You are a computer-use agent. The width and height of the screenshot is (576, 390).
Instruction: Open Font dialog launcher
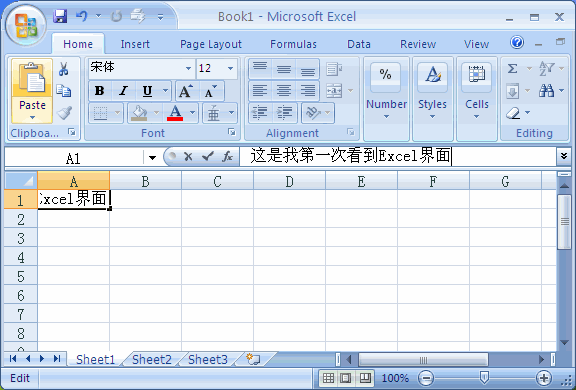231,132
